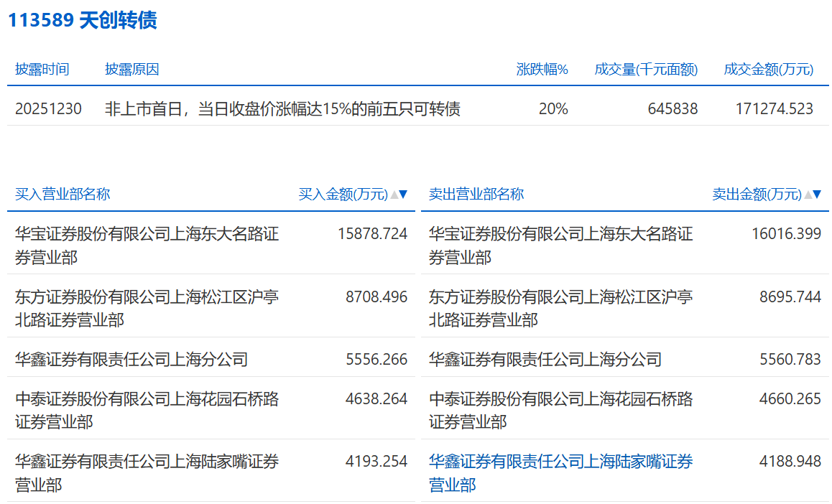Select buy amount 8708.496
The image size is (832, 504).
click(376, 297)
